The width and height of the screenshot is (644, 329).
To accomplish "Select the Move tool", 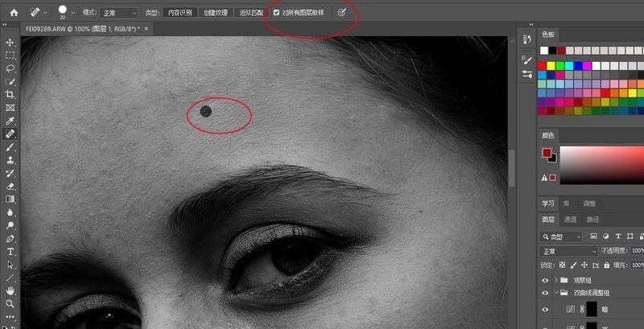I will [x=10, y=43].
